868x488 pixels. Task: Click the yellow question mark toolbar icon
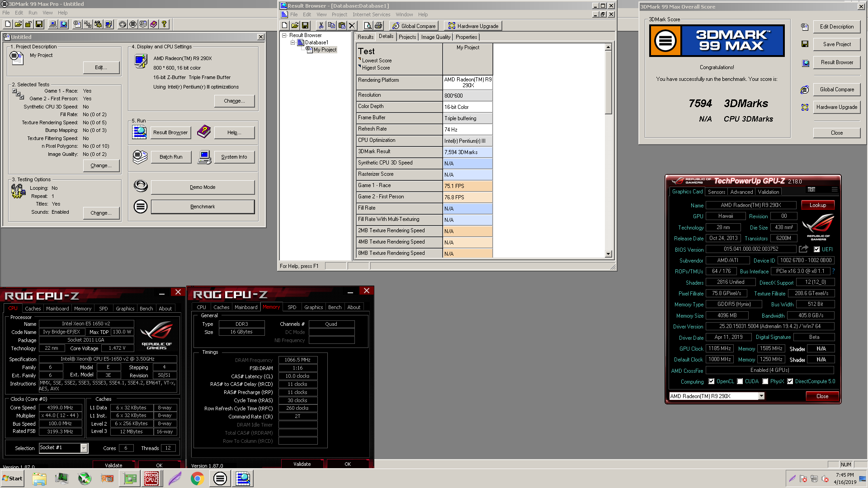tap(164, 24)
